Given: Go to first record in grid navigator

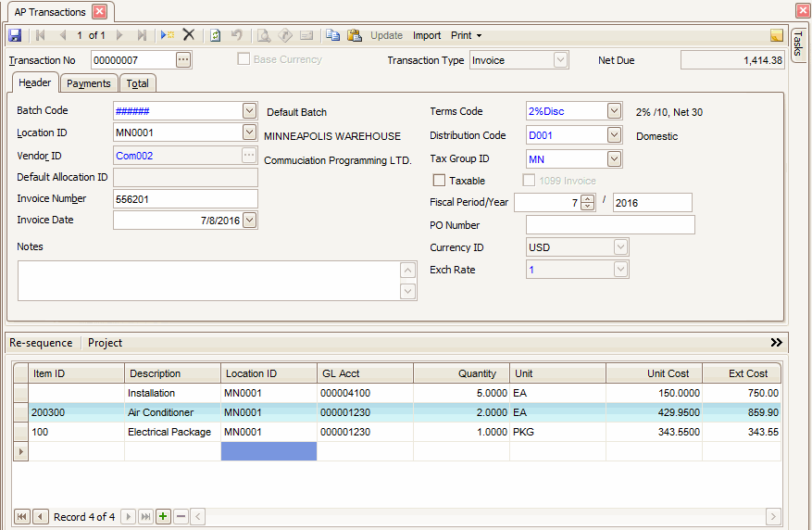Looking at the screenshot, I should tap(21, 516).
